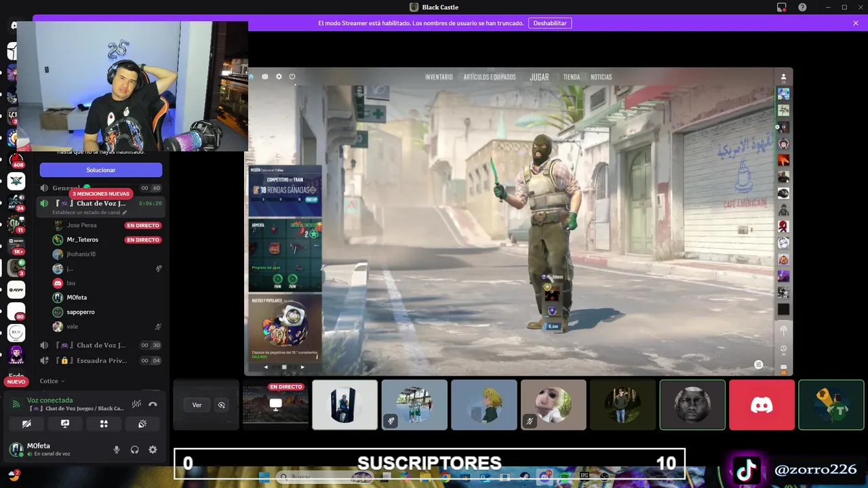Image resolution: width=868 pixels, height=488 pixels.
Task: Click the game TV watch icon
Action: [x=265, y=77]
